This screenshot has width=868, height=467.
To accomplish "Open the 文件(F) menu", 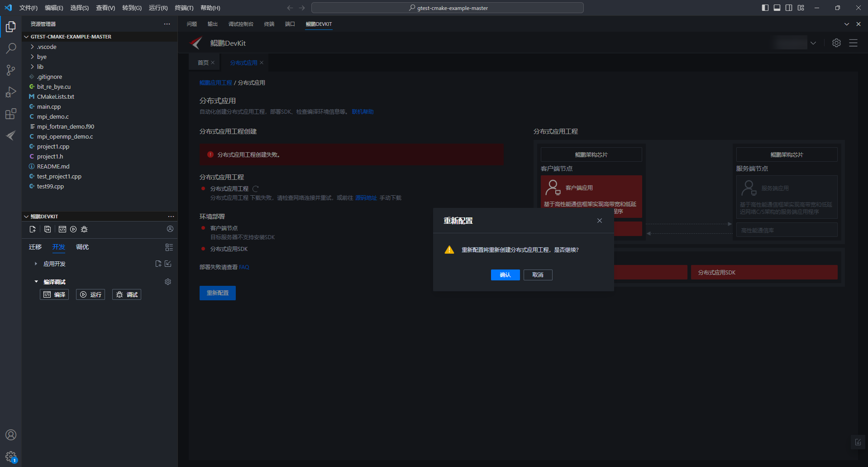I will 28,8.
